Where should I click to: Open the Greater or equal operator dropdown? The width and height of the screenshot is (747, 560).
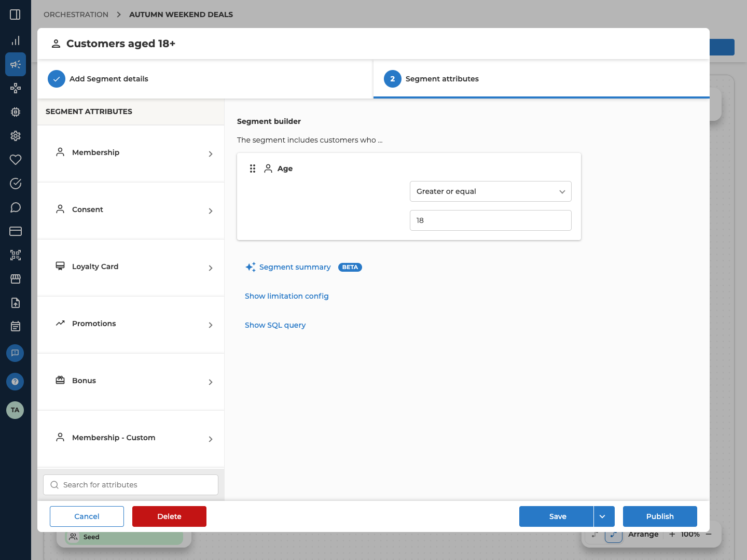pyautogui.click(x=491, y=191)
